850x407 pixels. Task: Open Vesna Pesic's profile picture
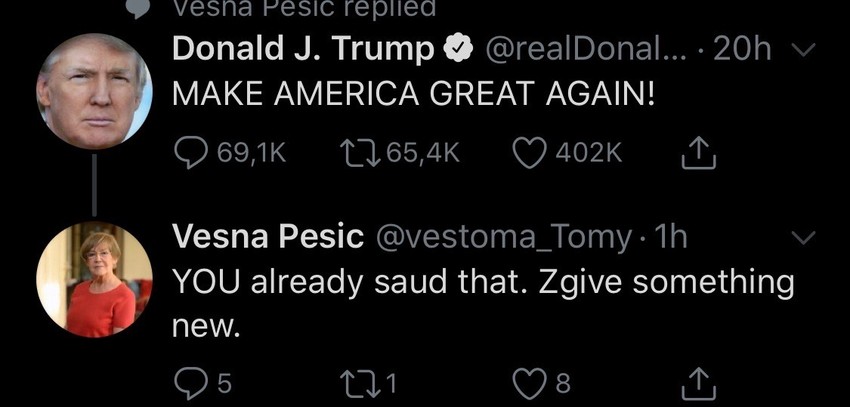(94, 279)
